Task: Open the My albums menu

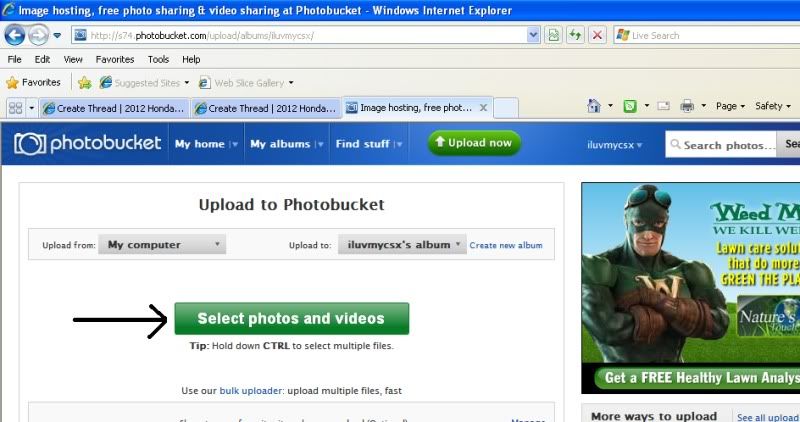Action: click(x=287, y=144)
